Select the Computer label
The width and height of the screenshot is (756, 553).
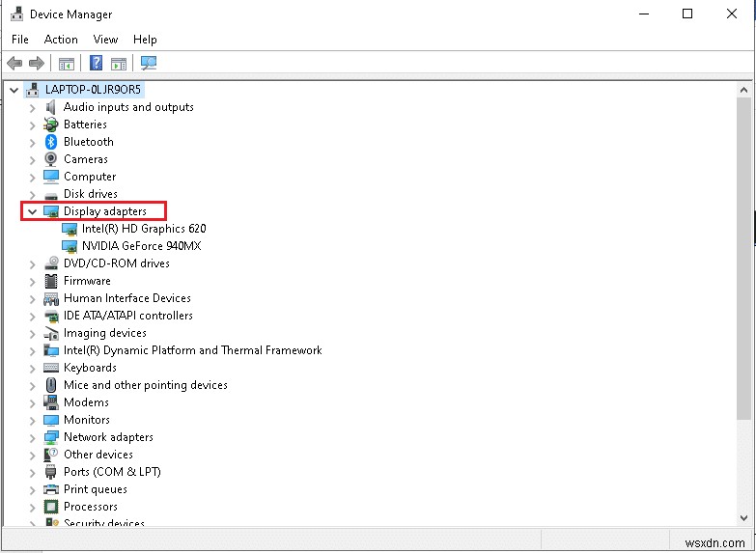pos(90,177)
